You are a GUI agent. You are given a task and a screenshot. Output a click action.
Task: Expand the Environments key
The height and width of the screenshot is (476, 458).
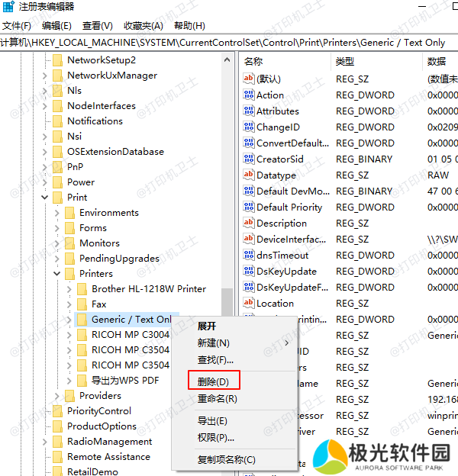coord(57,213)
